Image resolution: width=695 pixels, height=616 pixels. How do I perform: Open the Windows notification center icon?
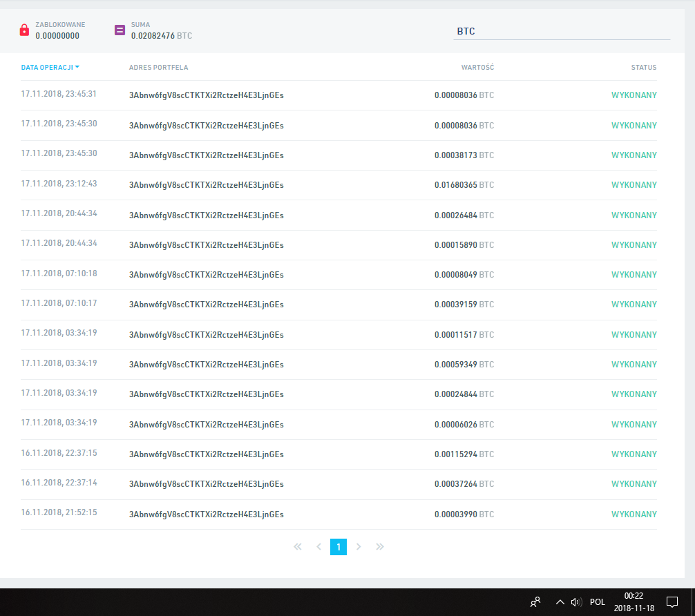tap(672, 601)
